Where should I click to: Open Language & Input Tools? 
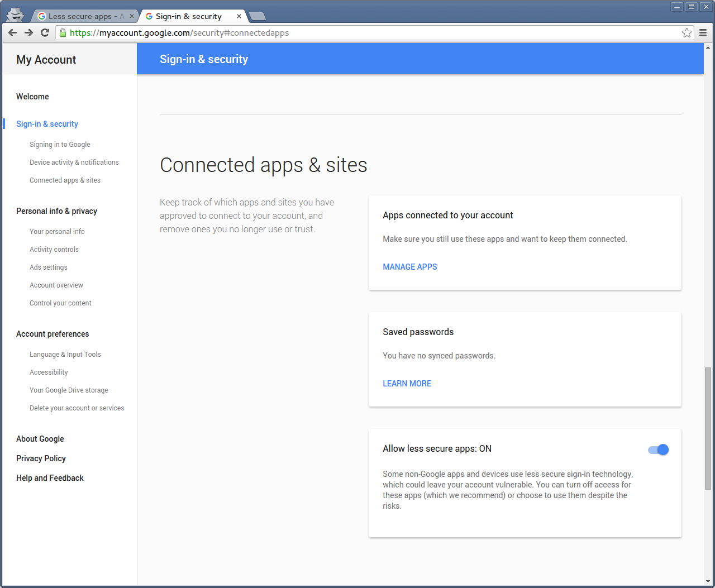click(65, 355)
